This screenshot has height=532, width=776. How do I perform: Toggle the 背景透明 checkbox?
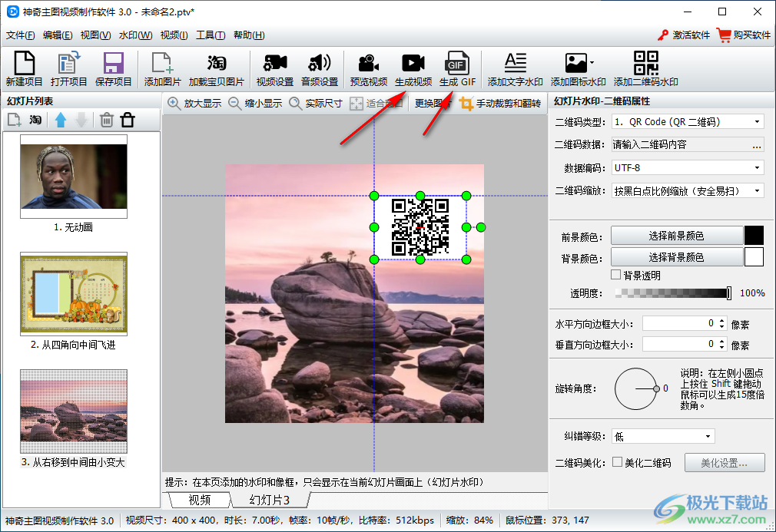tap(616, 274)
